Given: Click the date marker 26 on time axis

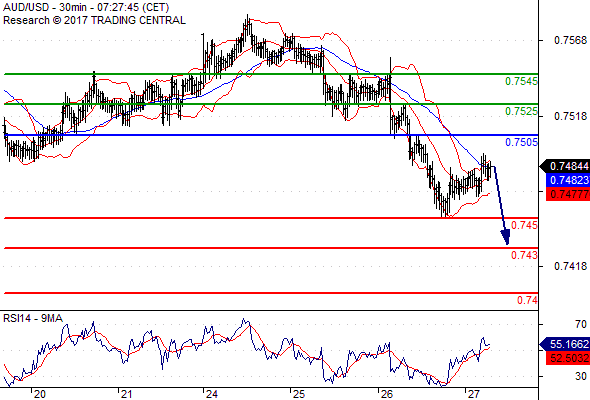Looking at the screenshot, I should [386, 394].
